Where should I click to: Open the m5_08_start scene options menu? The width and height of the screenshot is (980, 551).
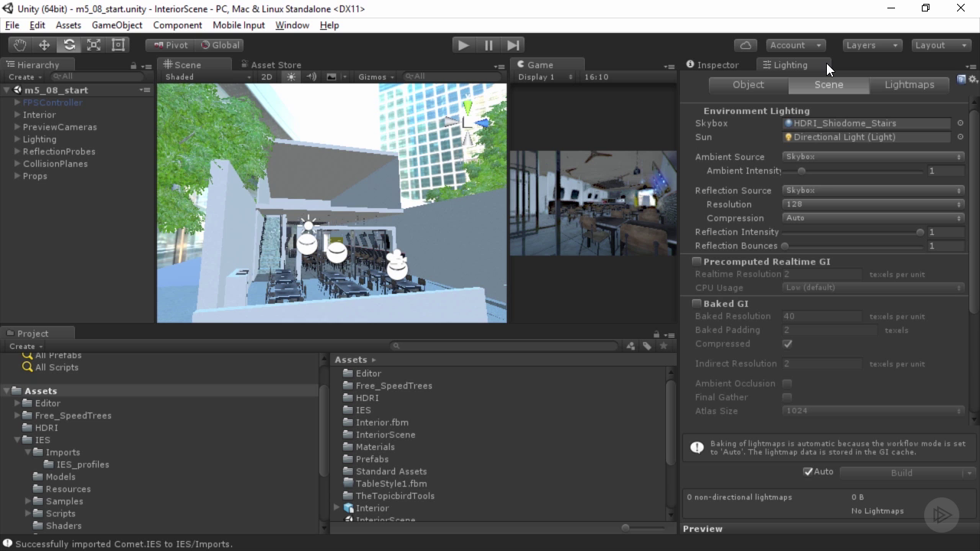145,90
